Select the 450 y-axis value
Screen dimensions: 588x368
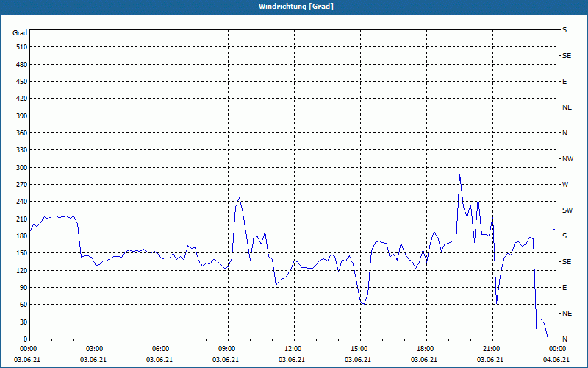tap(22, 82)
